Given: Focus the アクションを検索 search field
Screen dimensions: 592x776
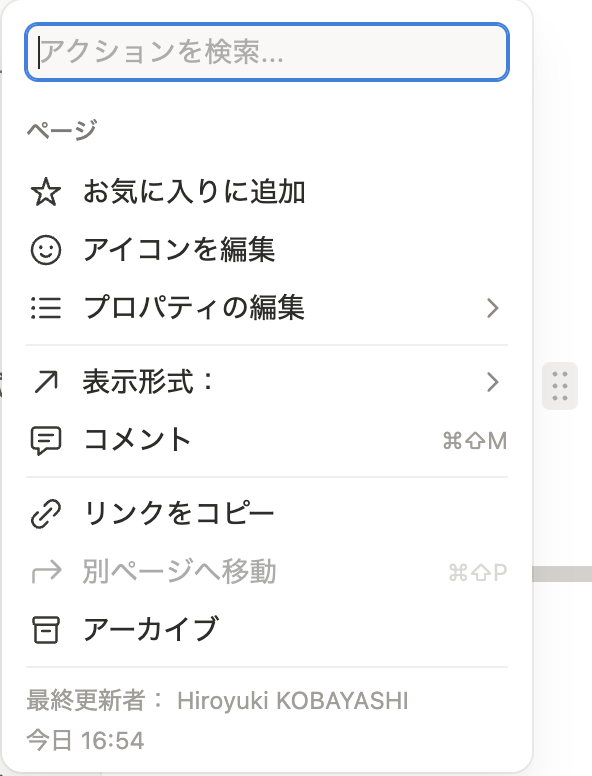Looking at the screenshot, I should click(x=267, y=51).
